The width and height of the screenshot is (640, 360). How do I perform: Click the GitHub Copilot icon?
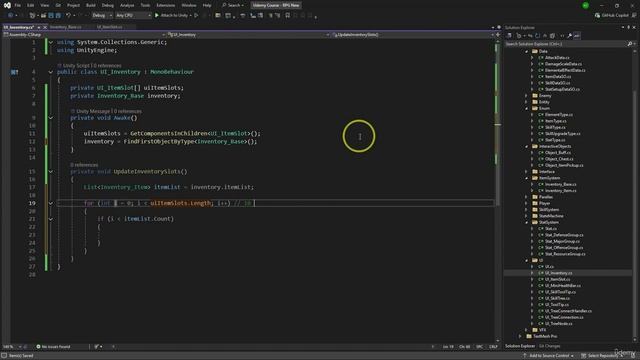click(598, 16)
